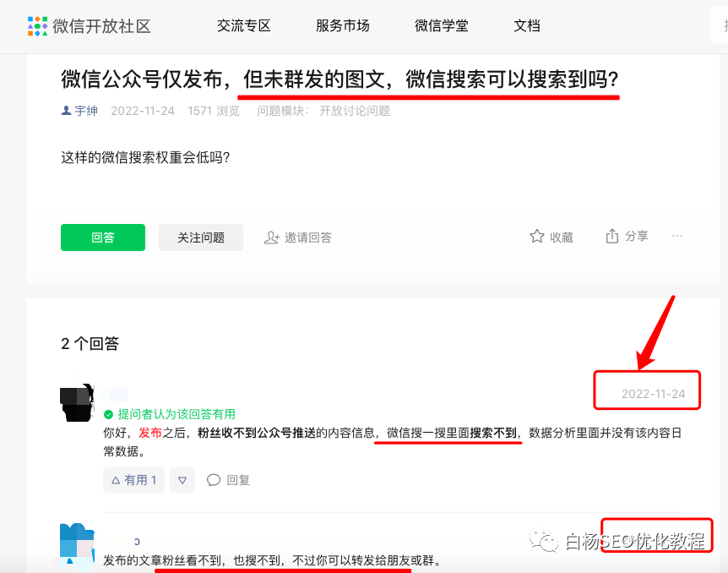Screen dimensions: 728x573
Task: Upvote first answer with 有用 1
Action: click(x=133, y=480)
